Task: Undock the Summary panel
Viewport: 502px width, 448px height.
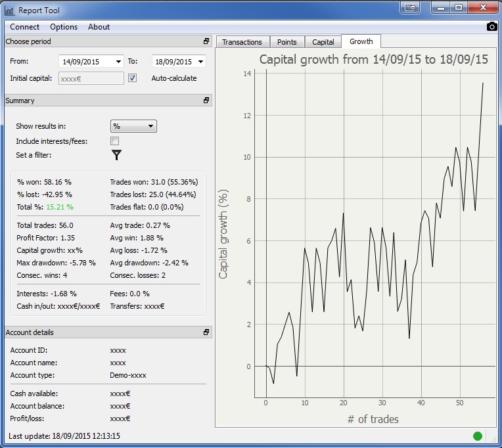Action: tap(206, 101)
